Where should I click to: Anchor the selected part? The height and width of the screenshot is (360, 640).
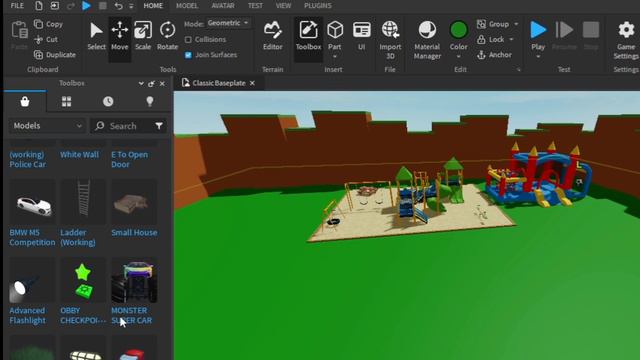coord(494,55)
